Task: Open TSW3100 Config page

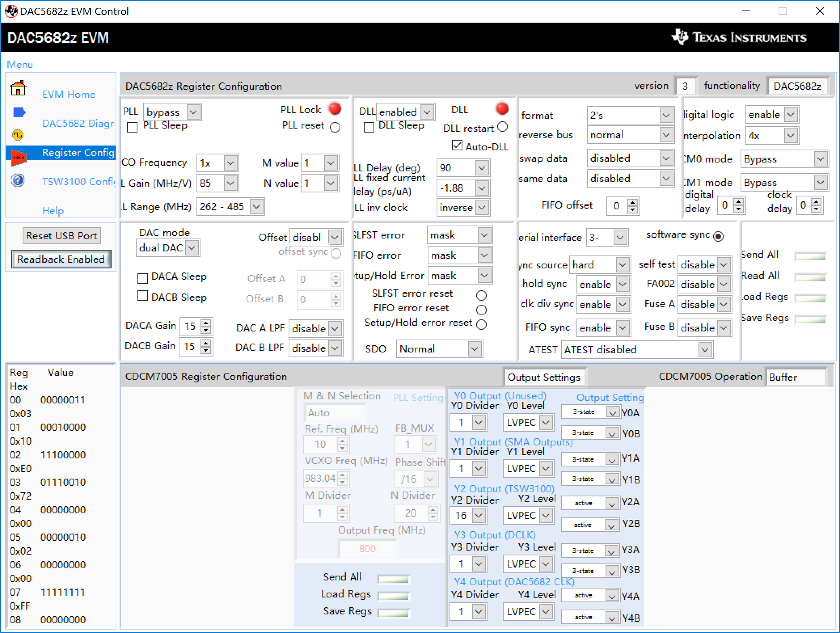Action: tap(78, 181)
